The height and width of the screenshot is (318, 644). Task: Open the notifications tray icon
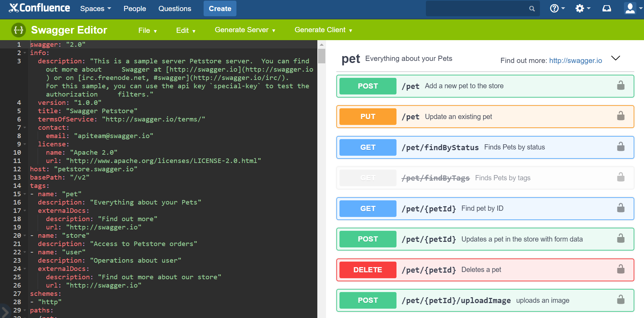[607, 8]
